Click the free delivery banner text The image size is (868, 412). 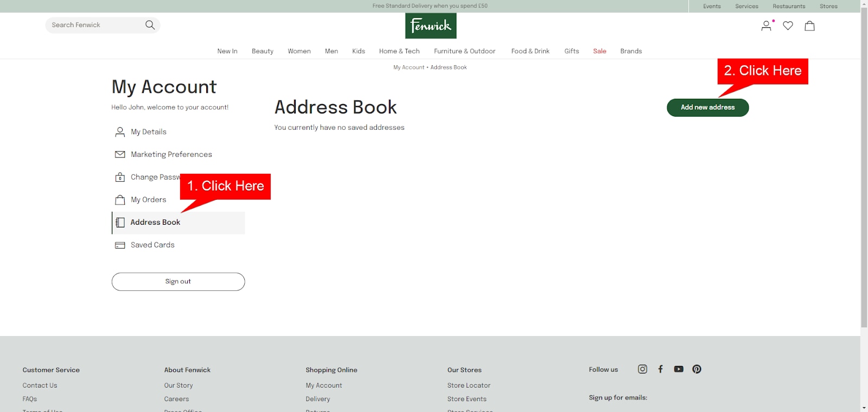pyautogui.click(x=430, y=6)
